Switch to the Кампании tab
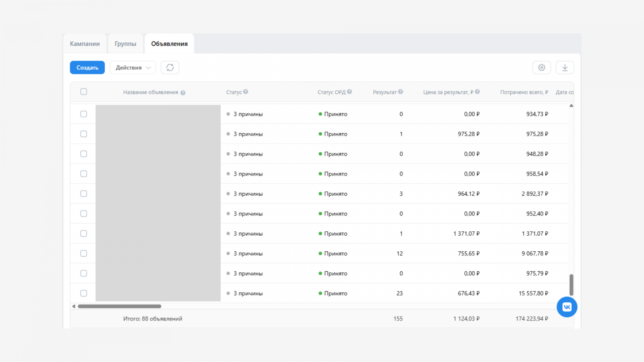 pos(85,44)
